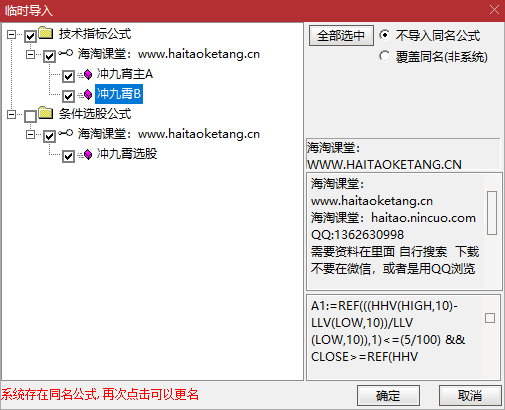Collapse the 技术指标公式 tree node
This screenshot has width=505, height=410.
click(11, 34)
